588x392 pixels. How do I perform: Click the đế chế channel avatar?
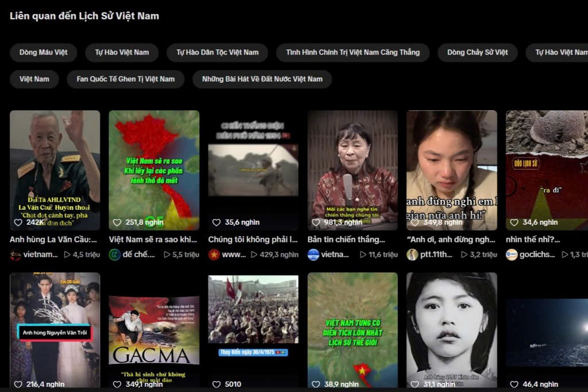pos(114,255)
